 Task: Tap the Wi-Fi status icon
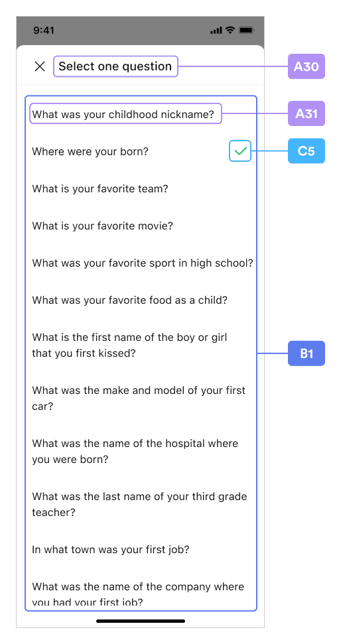coord(230,31)
